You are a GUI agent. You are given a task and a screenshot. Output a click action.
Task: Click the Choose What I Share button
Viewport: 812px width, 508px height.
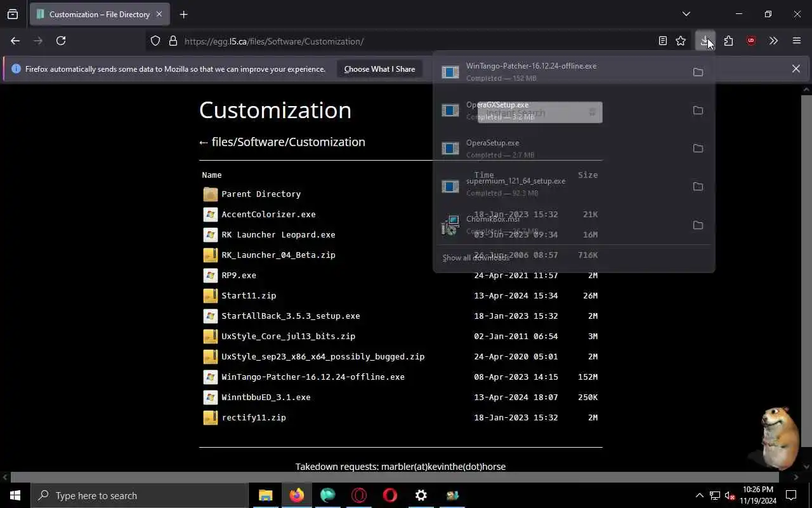(x=379, y=69)
